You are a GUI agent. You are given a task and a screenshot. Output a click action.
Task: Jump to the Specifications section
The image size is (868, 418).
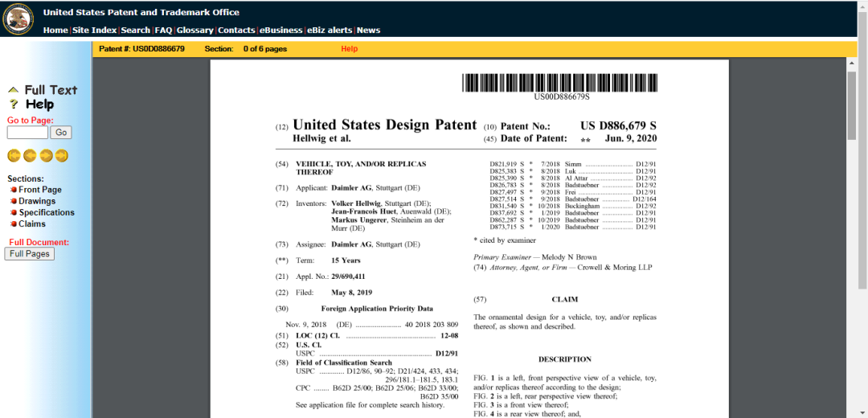tap(47, 212)
